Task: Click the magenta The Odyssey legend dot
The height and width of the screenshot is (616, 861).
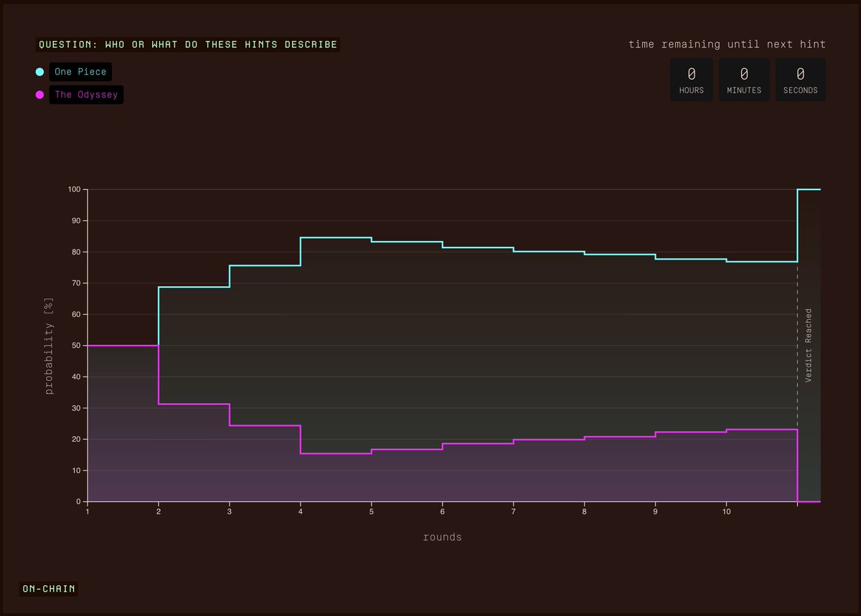Action: (39, 95)
